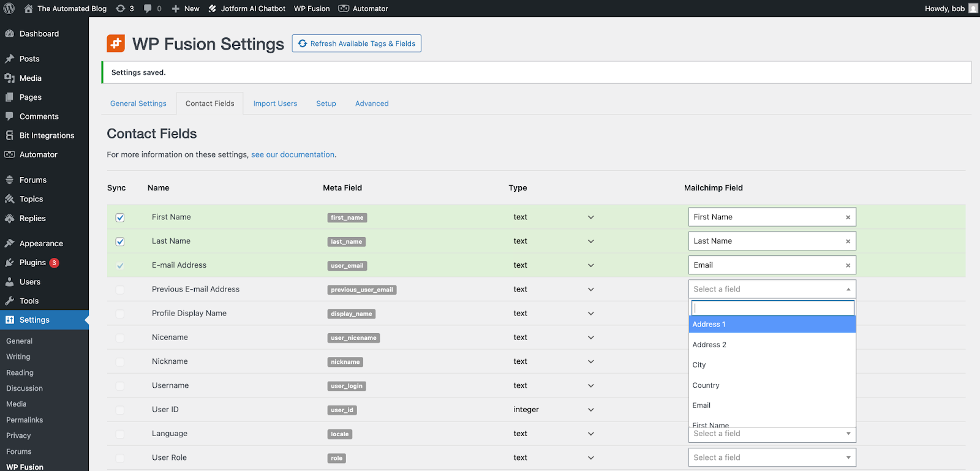Click the WordPress logo icon
This screenshot has width=980, height=471.
tap(9, 9)
